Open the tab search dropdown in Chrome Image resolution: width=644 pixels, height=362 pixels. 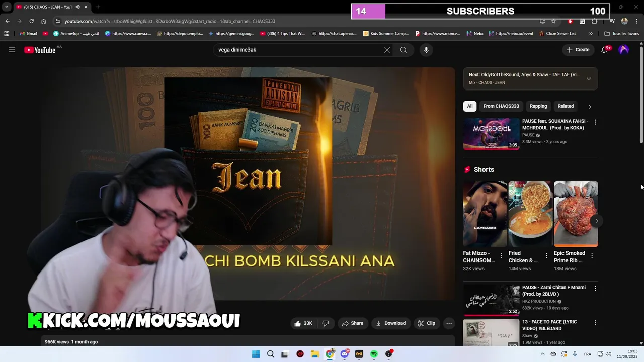7,7
